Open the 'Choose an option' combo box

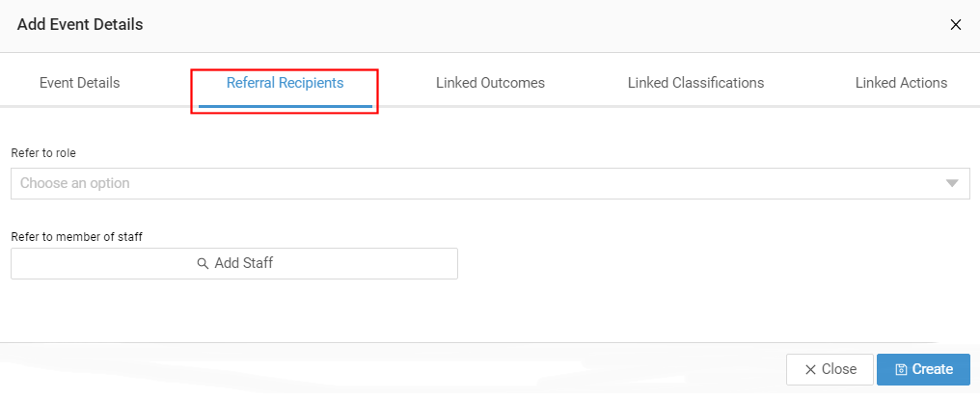(490, 183)
